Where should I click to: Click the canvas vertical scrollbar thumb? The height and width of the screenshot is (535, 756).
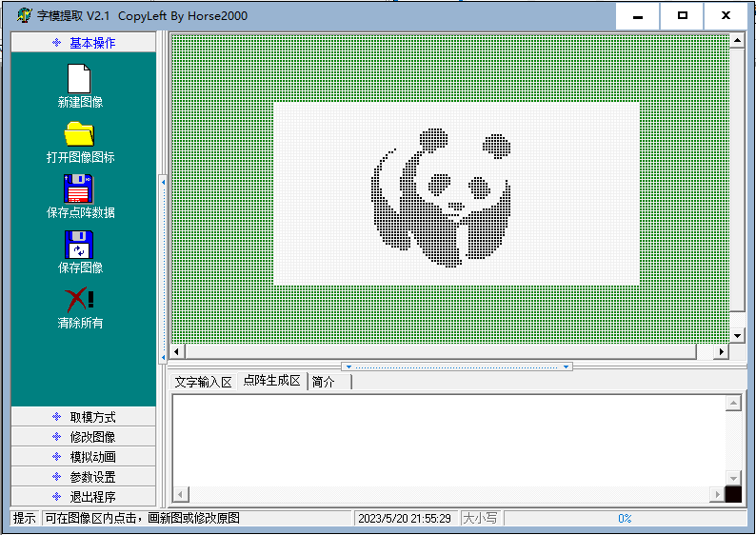click(x=737, y=179)
